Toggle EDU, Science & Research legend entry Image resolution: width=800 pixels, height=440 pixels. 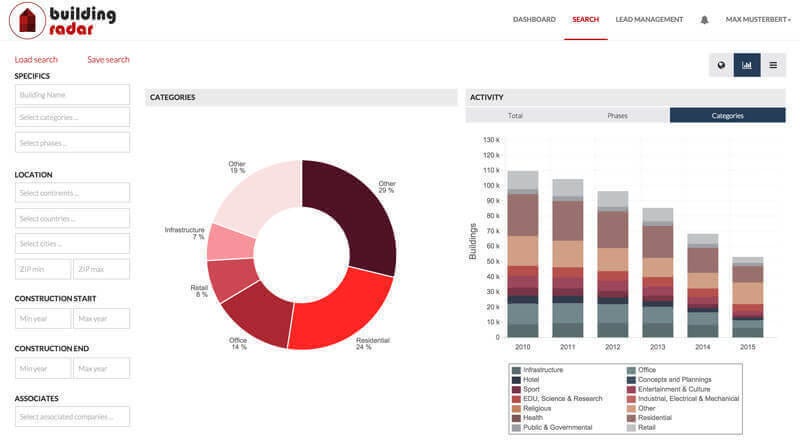click(x=557, y=399)
